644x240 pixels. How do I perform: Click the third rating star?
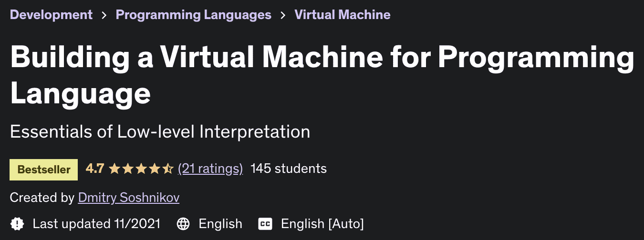point(141,169)
